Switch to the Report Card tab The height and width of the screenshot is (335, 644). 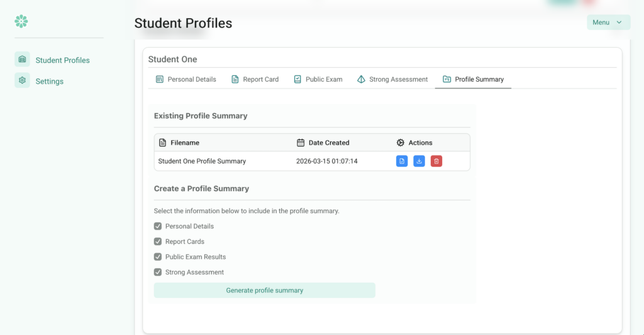tap(255, 79)
